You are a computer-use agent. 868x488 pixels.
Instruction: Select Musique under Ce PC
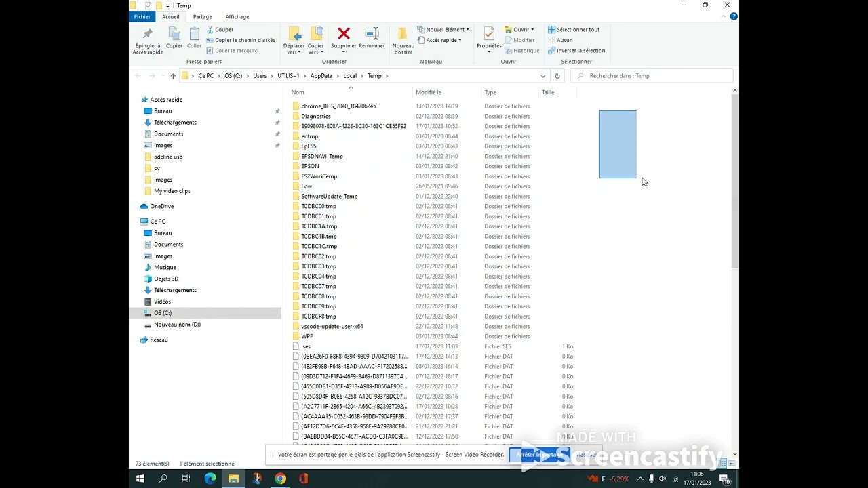[165, 267]
